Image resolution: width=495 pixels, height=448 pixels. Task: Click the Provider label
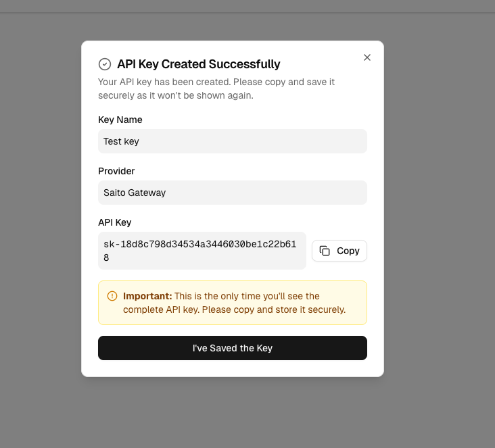[116, 171]
